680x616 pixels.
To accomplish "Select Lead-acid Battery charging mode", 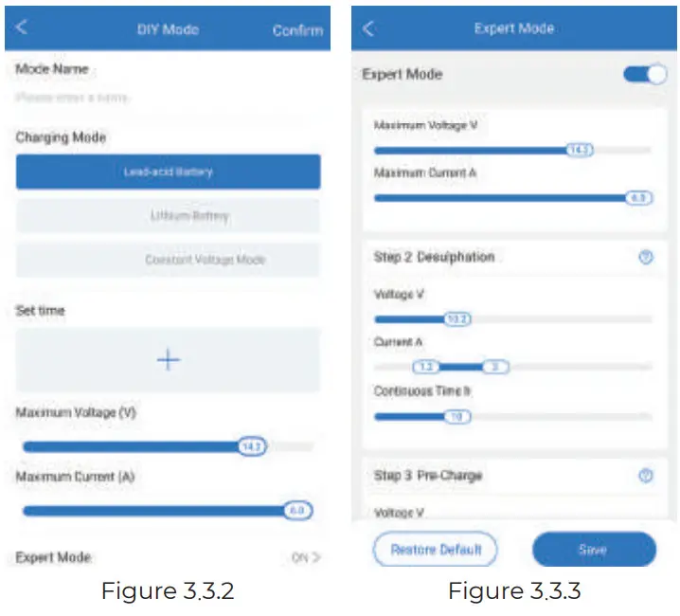I will (x=168, y=172).
